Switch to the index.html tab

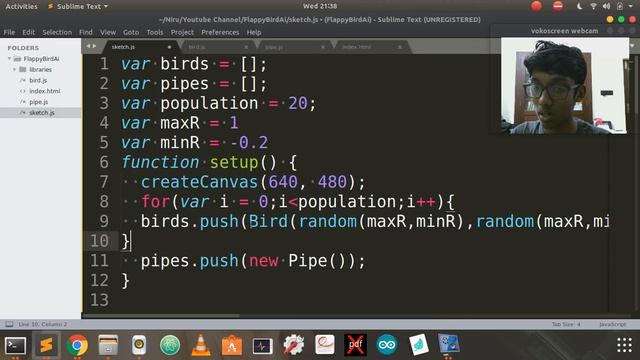pyautogui.click(x=372, y=47)
